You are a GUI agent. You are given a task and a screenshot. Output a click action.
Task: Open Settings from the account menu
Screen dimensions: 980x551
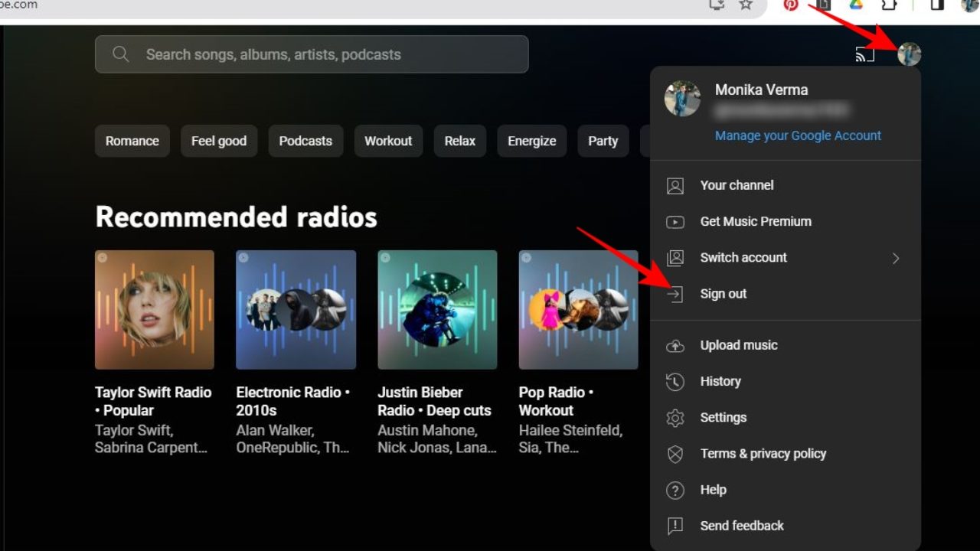[723, 418]
